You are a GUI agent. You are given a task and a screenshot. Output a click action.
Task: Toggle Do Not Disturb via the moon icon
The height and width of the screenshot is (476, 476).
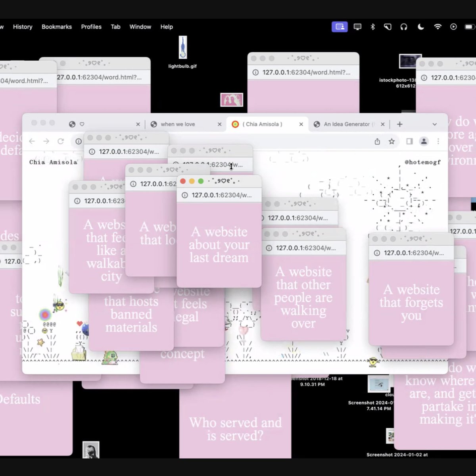tap(420, 27)
